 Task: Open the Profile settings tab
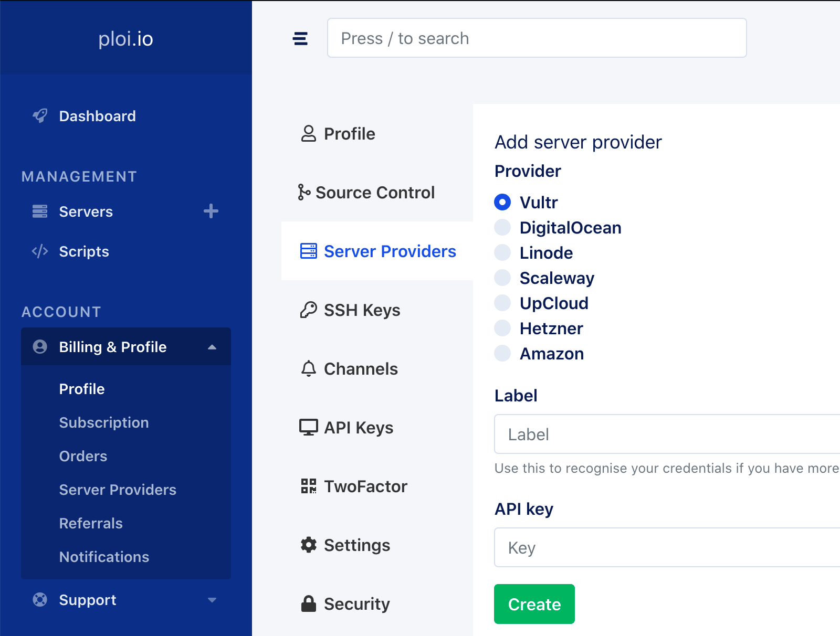point(377,134)
